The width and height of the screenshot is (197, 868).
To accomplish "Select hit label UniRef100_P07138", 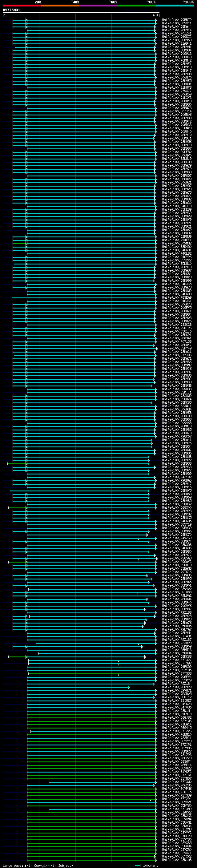I will click(x=177, y=342).
